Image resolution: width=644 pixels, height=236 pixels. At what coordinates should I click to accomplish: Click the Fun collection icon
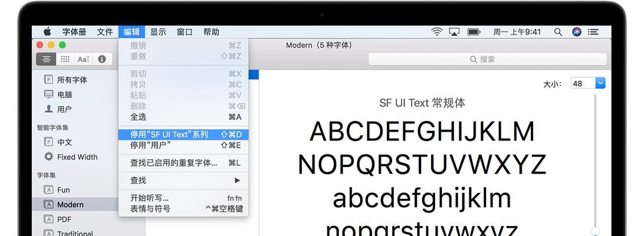click(x=48, y=189)
